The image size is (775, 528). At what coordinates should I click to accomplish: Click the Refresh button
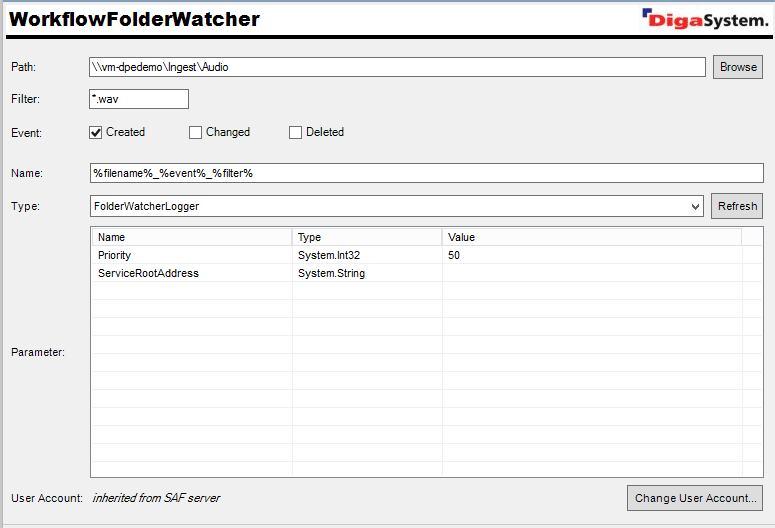pos(737,206)
